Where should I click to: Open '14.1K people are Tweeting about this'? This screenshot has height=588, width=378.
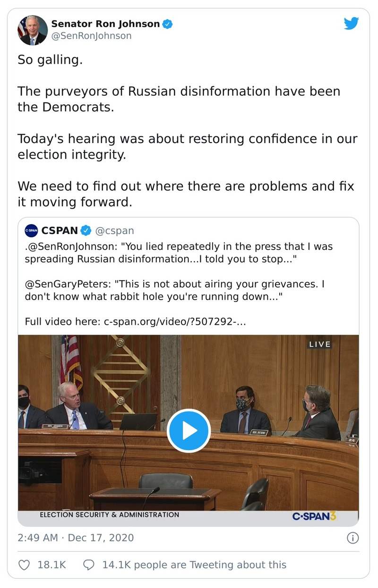pyautogui.click(x=194, y=564)
